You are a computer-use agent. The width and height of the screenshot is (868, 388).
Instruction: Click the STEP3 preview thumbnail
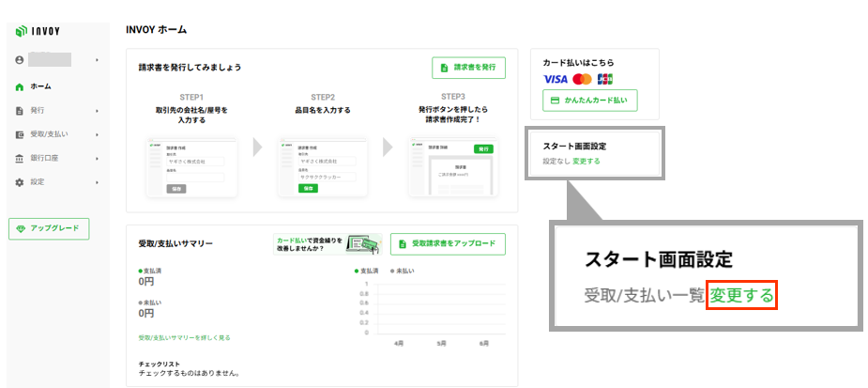pos(453,167)
